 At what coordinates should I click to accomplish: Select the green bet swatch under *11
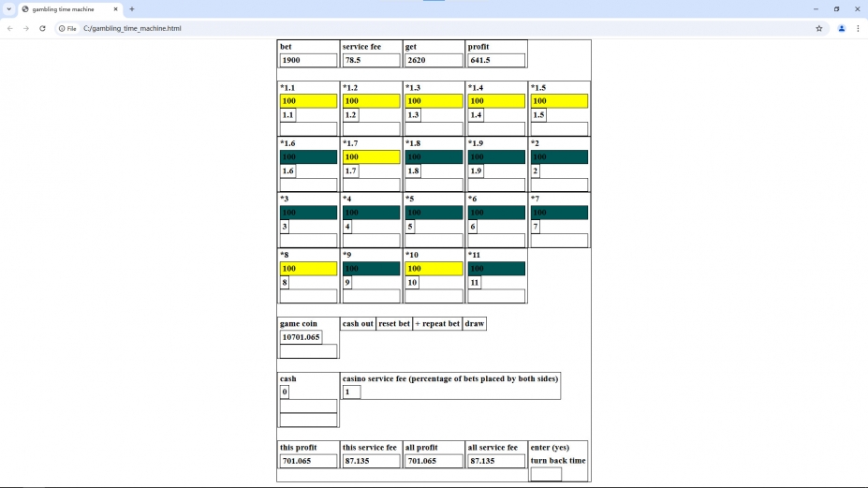(x=496, y=269)
